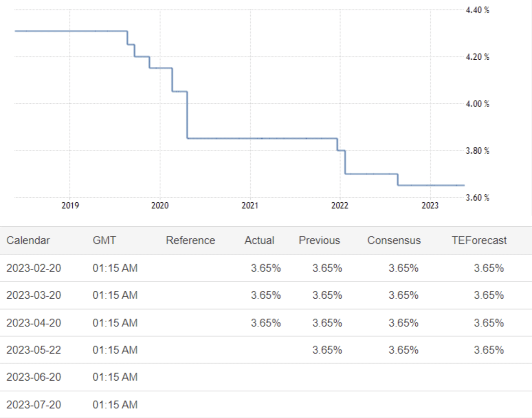
Task: Click the 4.40 % y-axis label
Action: (x=477, y=10)
